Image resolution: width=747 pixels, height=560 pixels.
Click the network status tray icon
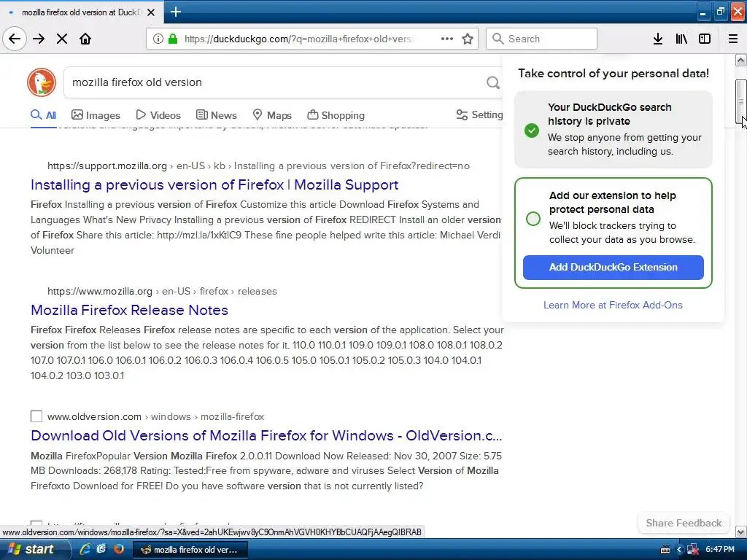tap(693, 550)
